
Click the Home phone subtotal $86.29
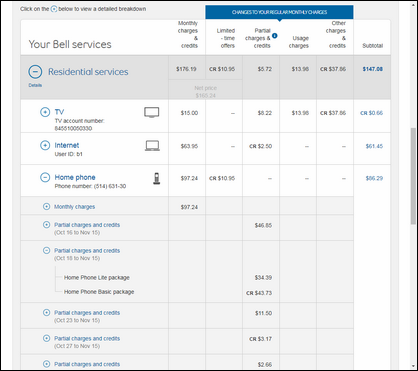click(x=374, y=178)
